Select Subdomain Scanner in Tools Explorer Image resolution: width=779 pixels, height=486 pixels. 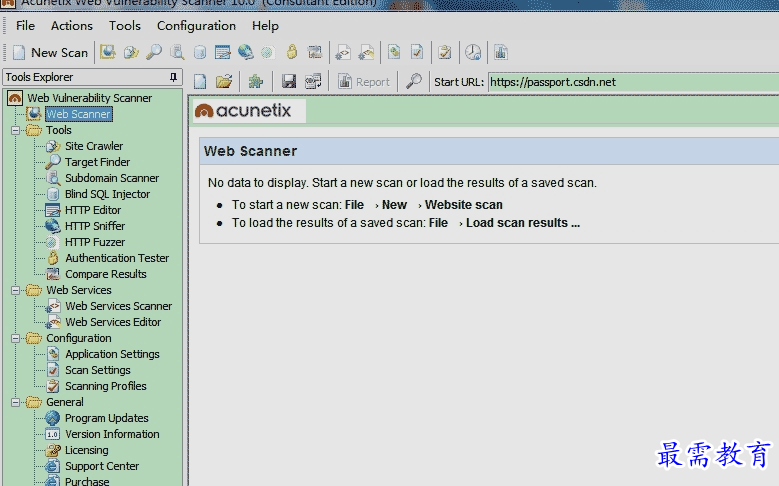[x=112, y=178]
